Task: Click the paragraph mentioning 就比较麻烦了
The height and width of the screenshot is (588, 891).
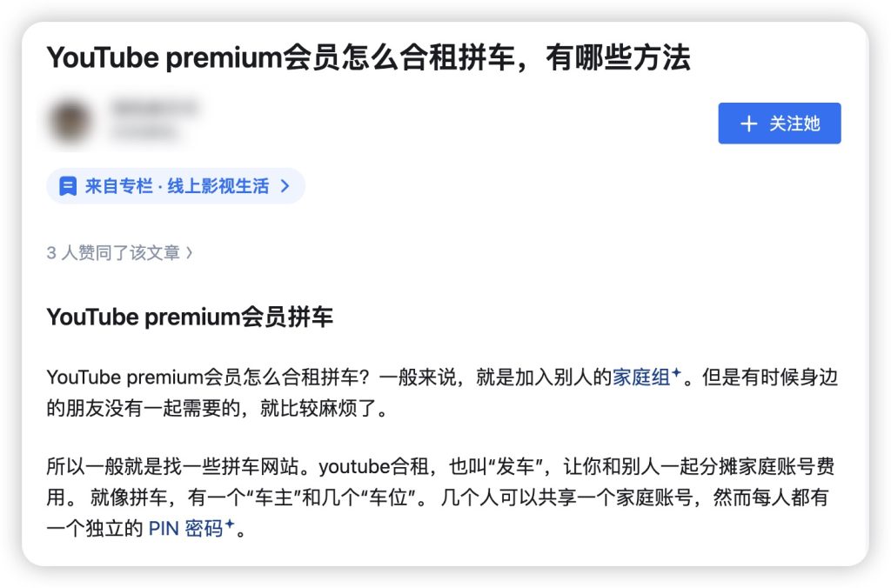Action: 442,392
